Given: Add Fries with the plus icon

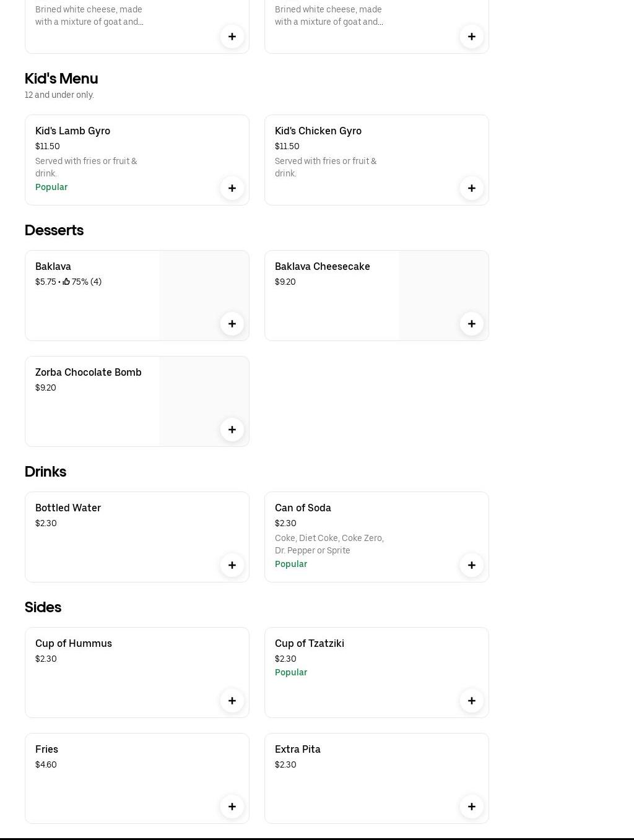Looking at the screenshot, I should [x=232, y=807].
